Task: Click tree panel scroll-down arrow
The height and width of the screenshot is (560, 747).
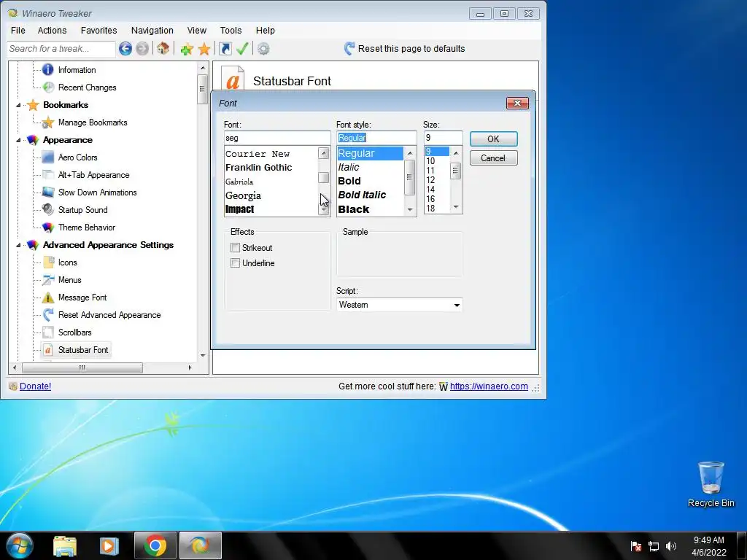Action: point(203,355)
